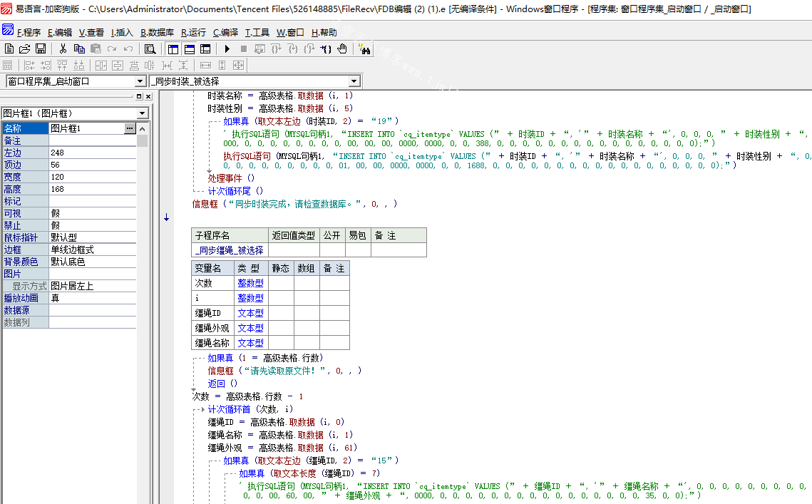Image resolution: width=812 pixels, height=504 pixels.
Task: Step out with third braces debug icon
Action: coord(309,48)
